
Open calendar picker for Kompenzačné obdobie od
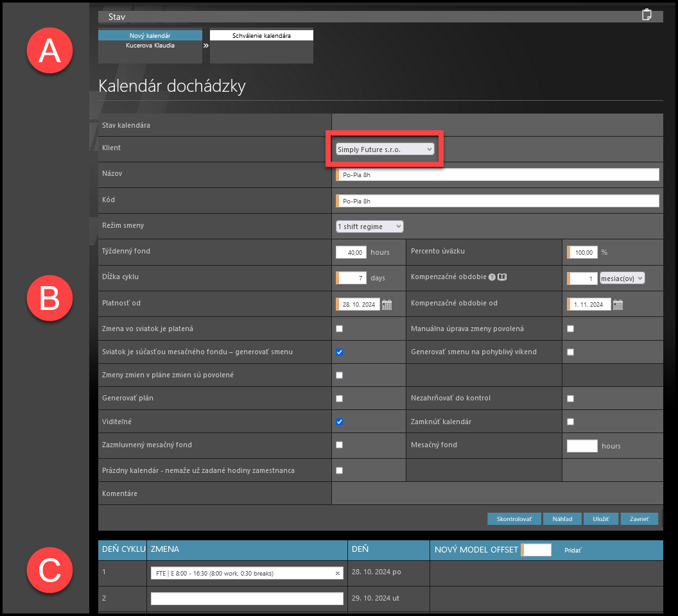(618, 305)
